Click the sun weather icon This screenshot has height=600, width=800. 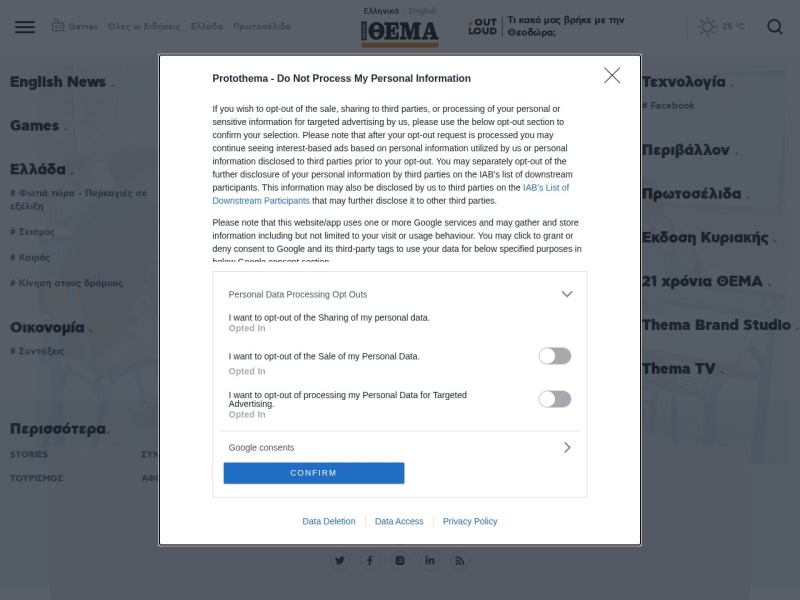707,27
